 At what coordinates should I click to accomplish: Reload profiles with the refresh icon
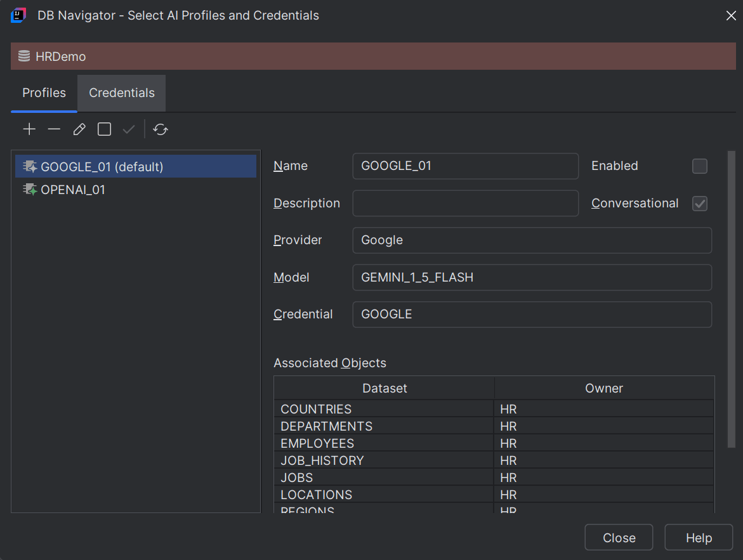(x=160, y=129)
